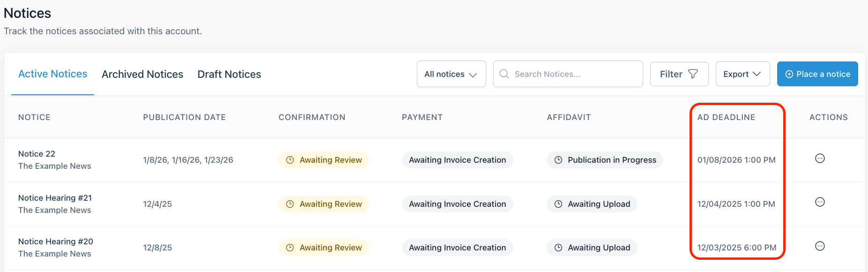This screenshot has width=868, height=272.
Task: Open actions menu for Notice Hearing #21
Action: (x=820, y=202)
